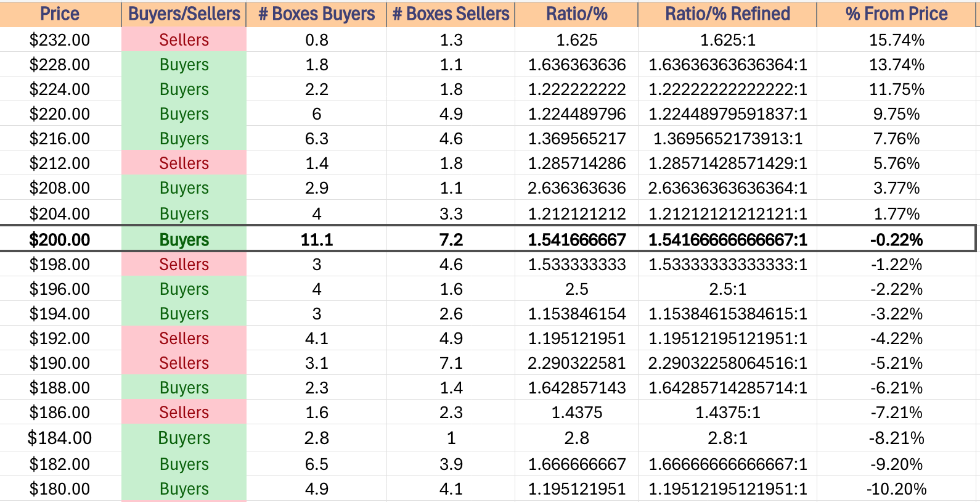Select Sellers cell in $212.00 row
Screen dimensions: 980x502
[184, 163]
